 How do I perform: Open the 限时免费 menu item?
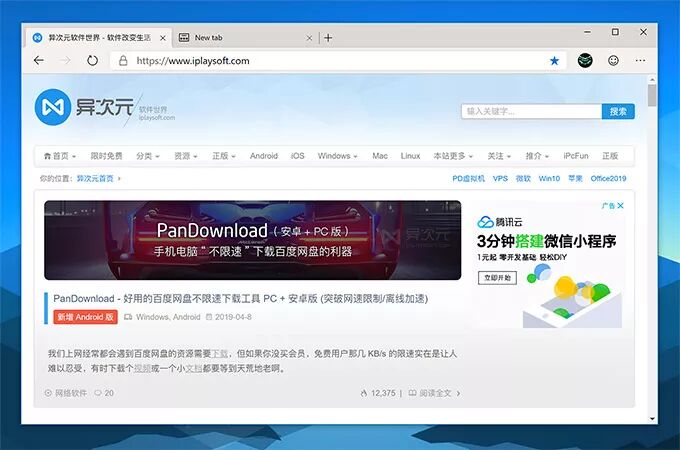(x=106, y=156)
